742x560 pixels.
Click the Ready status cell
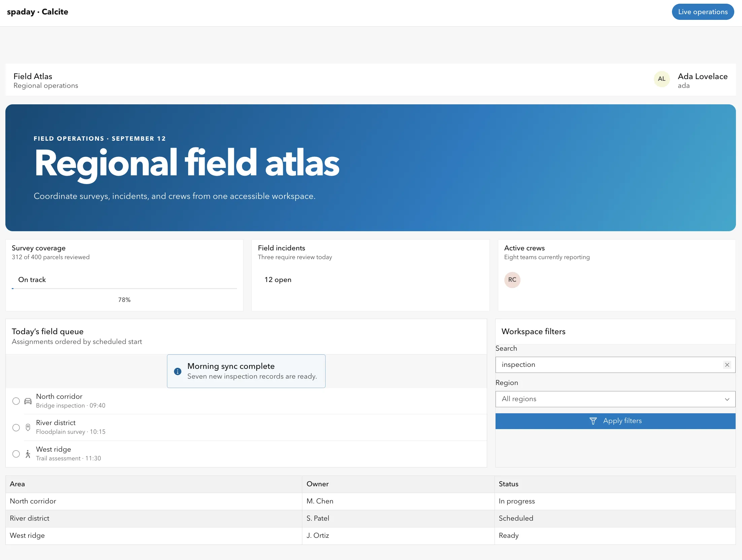point(615,535)
